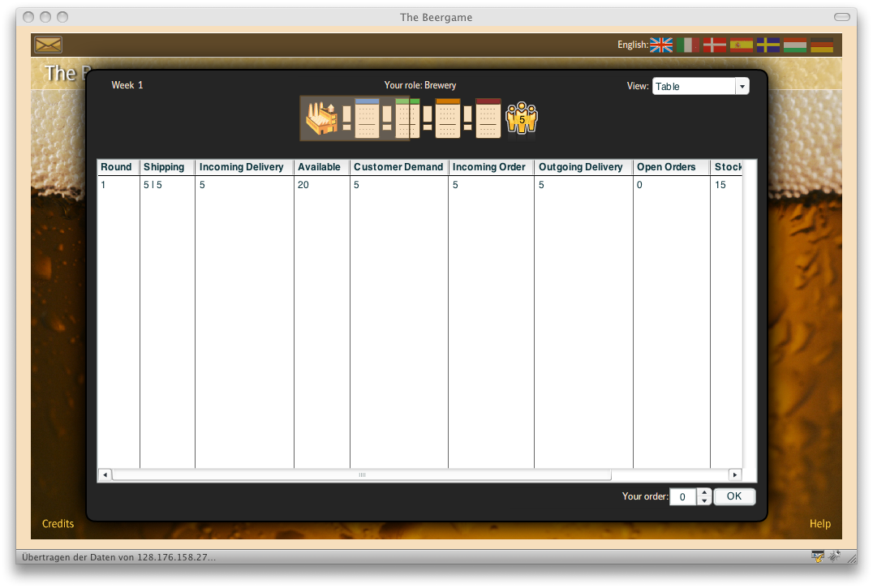Open the Help link
This screenshot has width=873, height=588.
[x=820, y=523]
